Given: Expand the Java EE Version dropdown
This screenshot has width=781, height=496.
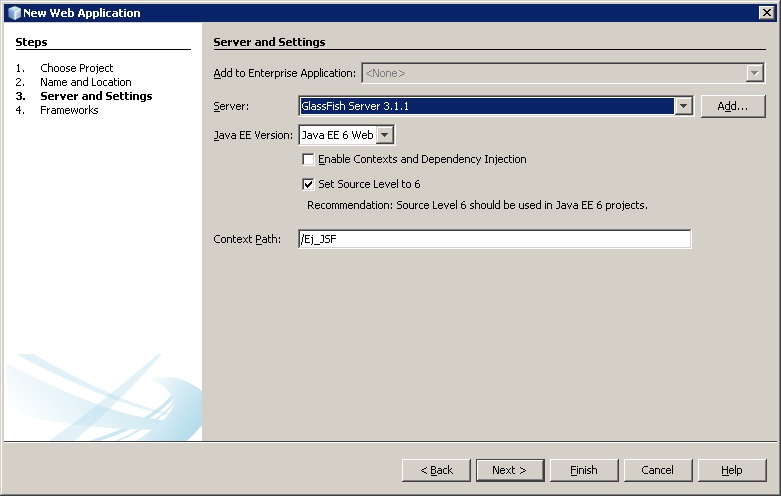Looking at the screenshot, I should (385, 135).
